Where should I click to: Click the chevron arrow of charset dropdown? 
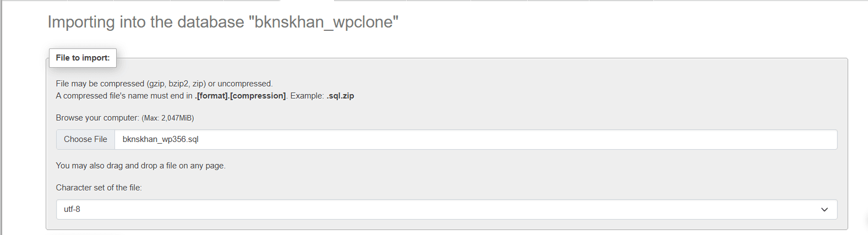click(824, 209)
